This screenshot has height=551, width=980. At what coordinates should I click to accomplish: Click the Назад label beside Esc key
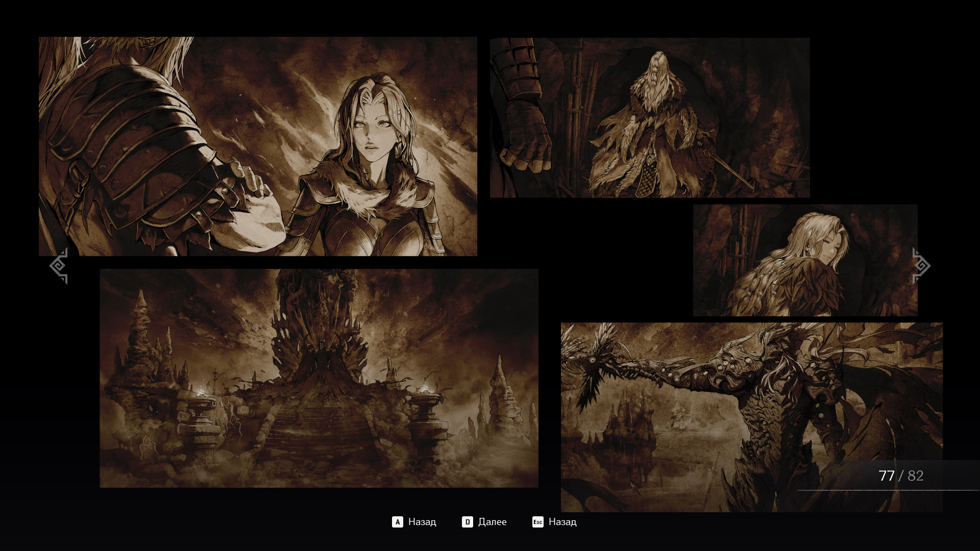(x=562, y=522)
